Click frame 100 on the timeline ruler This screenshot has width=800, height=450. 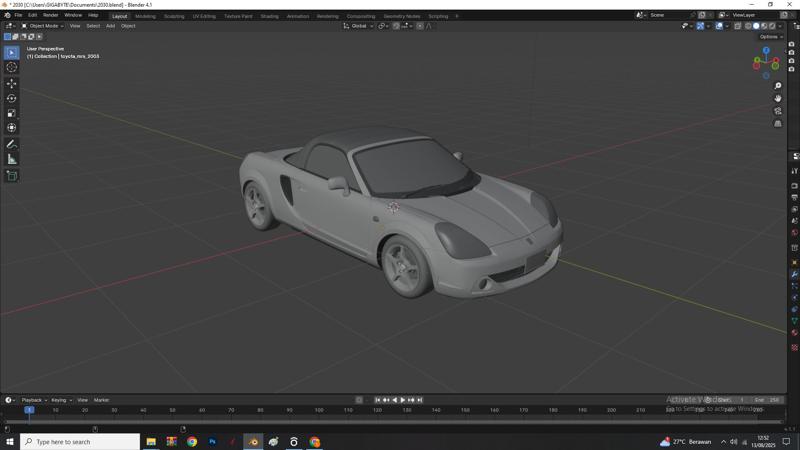(319, 410)
